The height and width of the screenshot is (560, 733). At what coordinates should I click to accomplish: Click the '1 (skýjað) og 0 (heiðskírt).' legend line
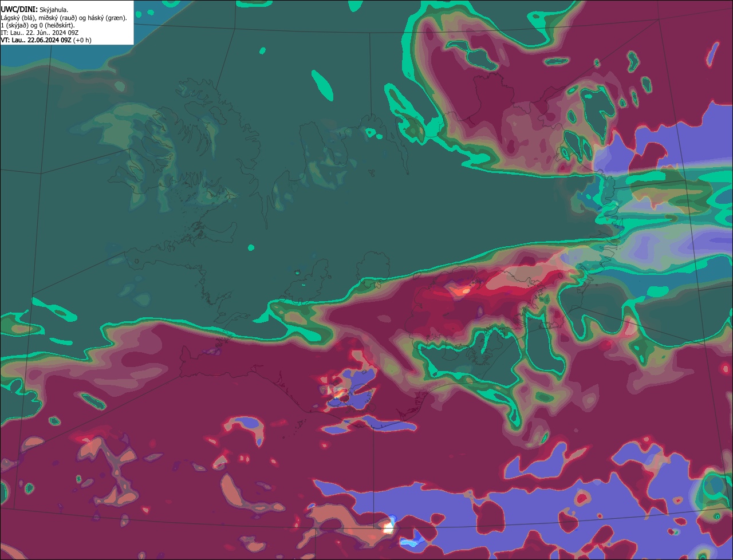(x=38, y=25)
